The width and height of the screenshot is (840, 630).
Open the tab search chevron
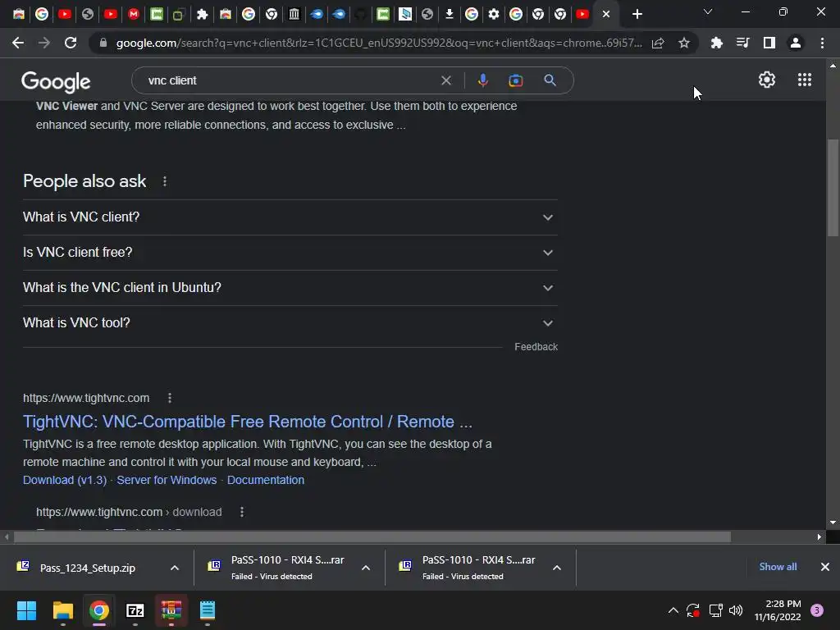coord(708,11)
